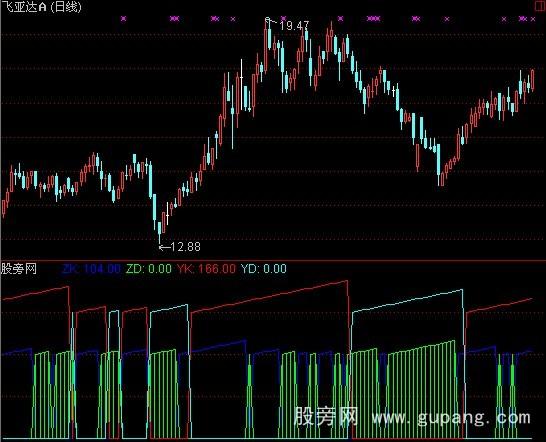
Task: Select the ZD: 0.00 indicator value
Action: point(149,269)
